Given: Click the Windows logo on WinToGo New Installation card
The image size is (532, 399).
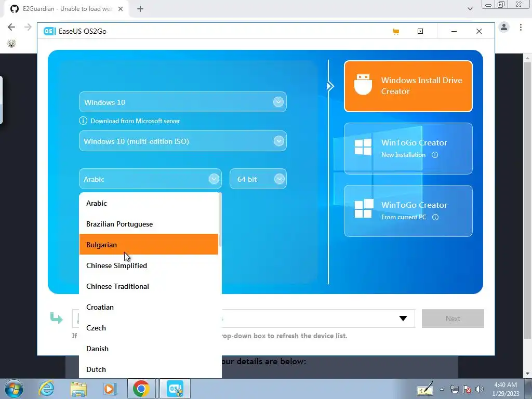Looking at the screenshot, I should tap(363, 147).
